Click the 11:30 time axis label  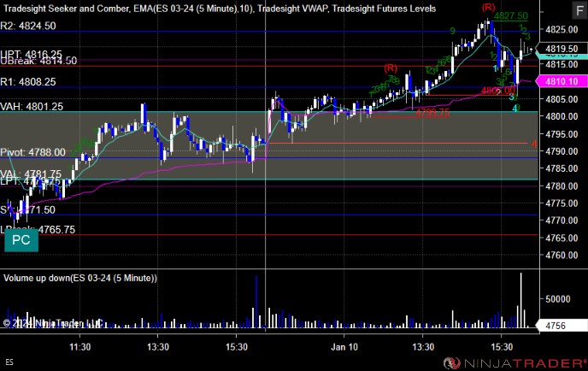click(x=79, y=347)
